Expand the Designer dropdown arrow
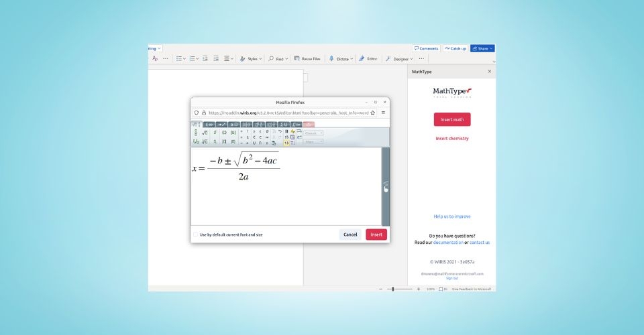This screenshot has height=335, width=644. coord(411,59)
